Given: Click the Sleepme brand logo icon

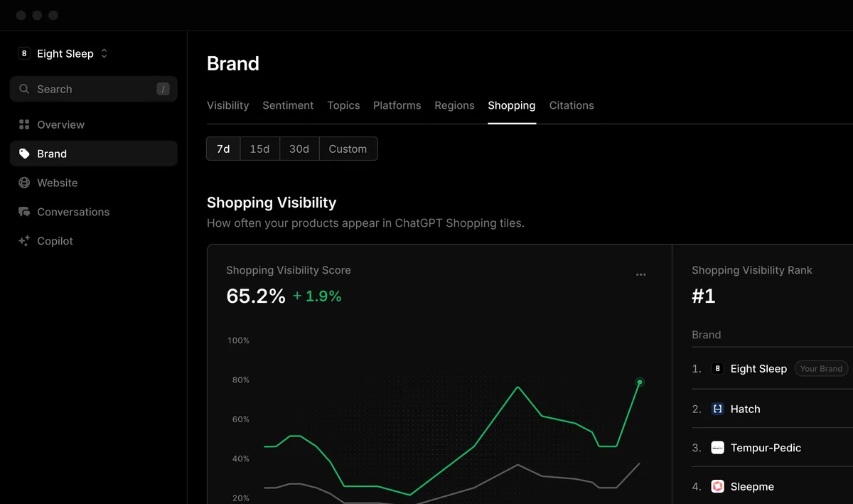Looking at the screenshot, I should pos(717,486).
